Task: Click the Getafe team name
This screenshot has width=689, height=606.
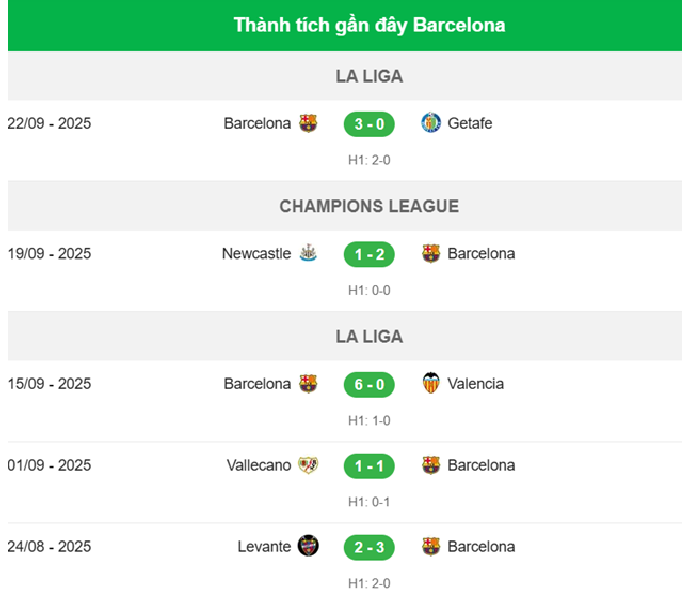Action: [x=470, y=124]
